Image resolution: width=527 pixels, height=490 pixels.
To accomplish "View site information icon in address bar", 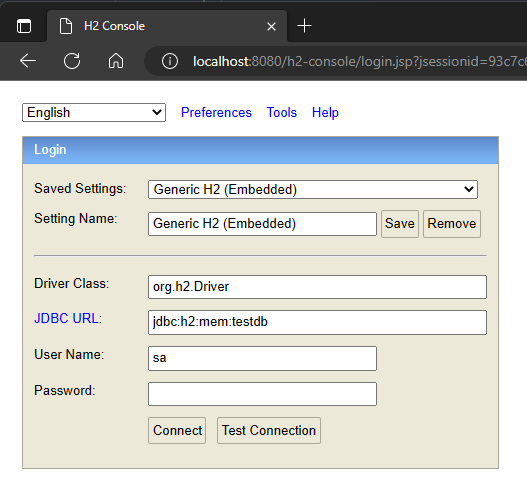I will point(170,62).
